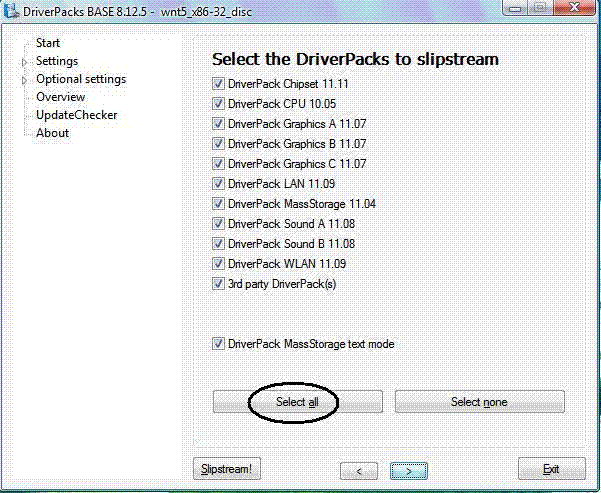Uncheck DriverPack LAN 11.09
The height and width of the screenshot is (493, 601).
click(x=218, y=183)
